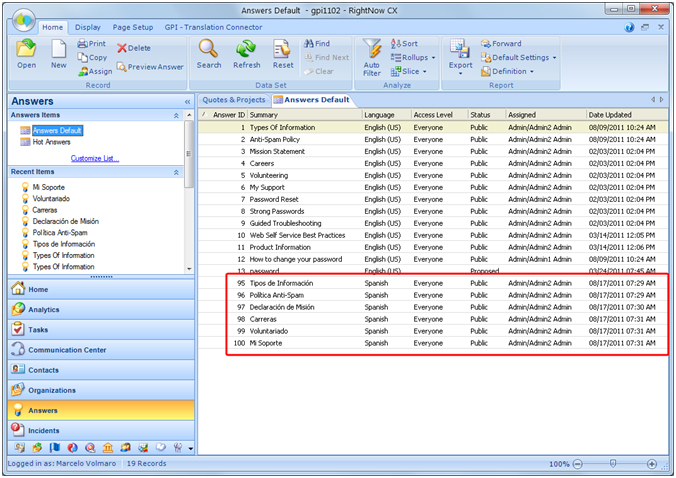
Task: Click the zoom slider in the status bar
Action: coord(612,465)
